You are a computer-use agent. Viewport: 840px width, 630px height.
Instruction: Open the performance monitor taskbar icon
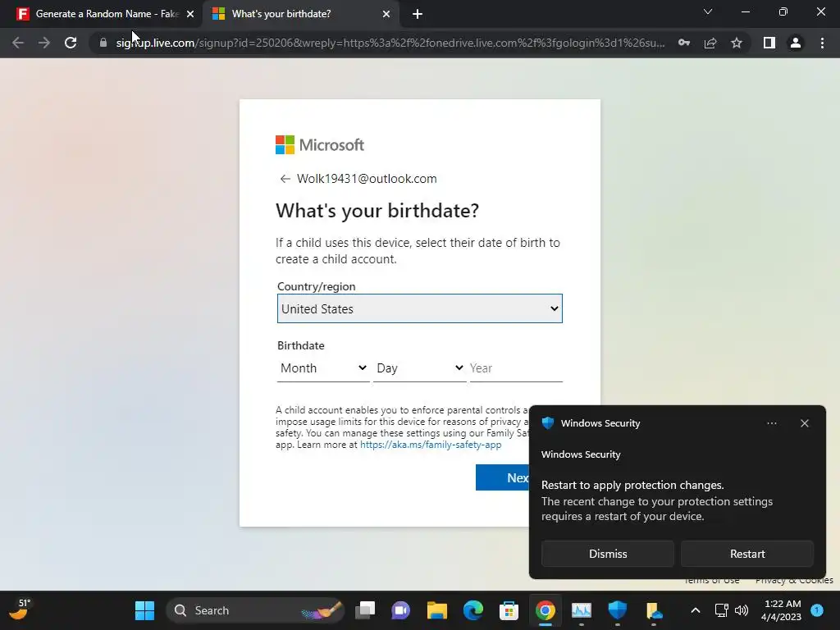[582, 610]
